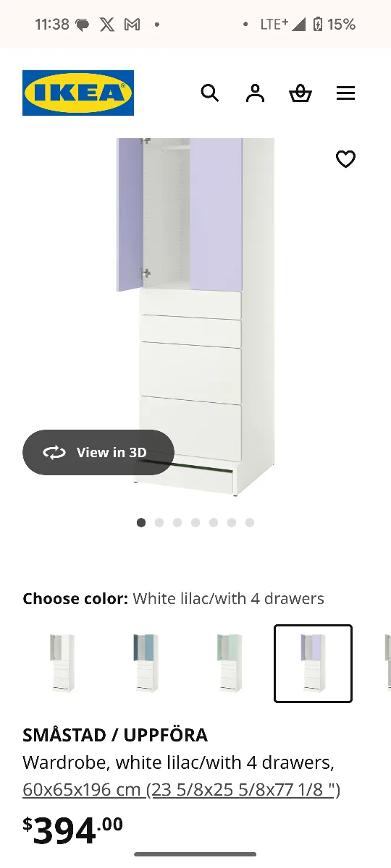
Task: Open the hamburger menu
Action: [x=346, y=93]
